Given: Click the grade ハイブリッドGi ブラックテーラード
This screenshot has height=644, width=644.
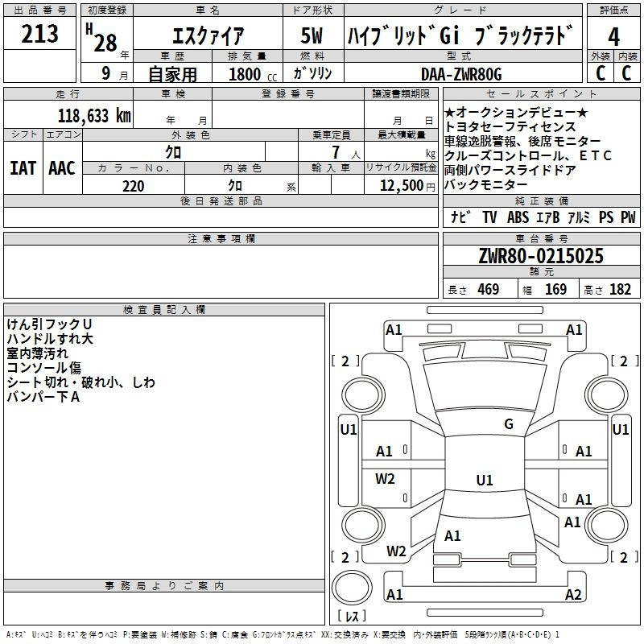Looking at the screenshot, I should coord(460,35).
